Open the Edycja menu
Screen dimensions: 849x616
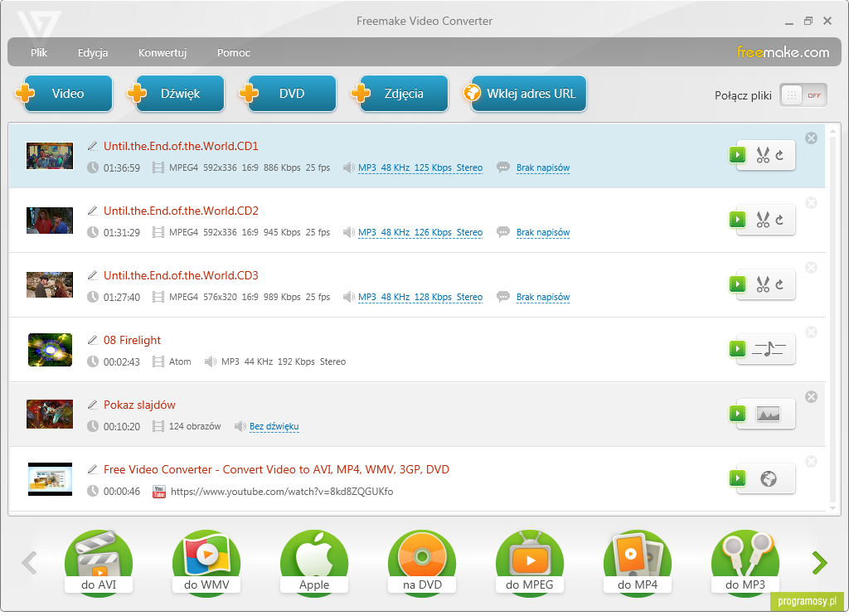point(93,52)
